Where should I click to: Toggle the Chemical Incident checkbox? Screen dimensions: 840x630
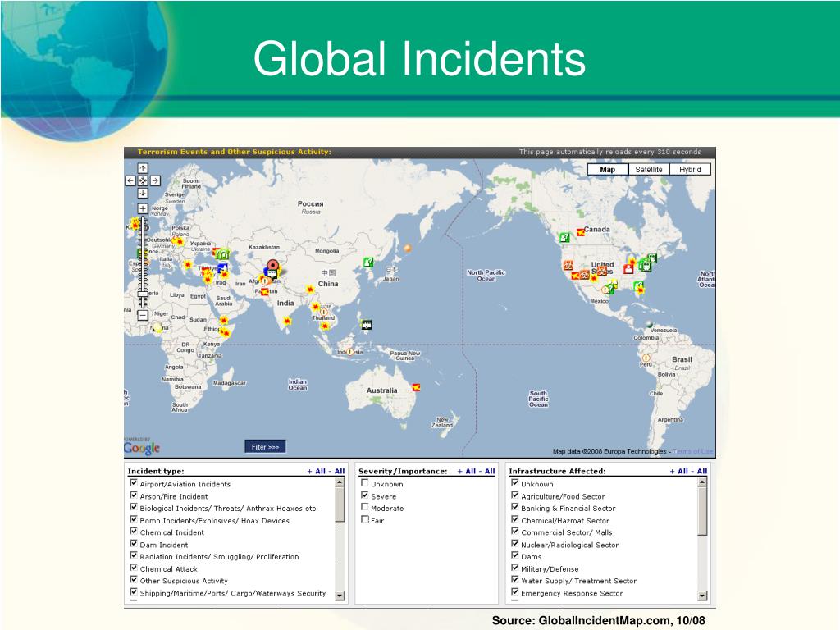[x=134, y=531]
